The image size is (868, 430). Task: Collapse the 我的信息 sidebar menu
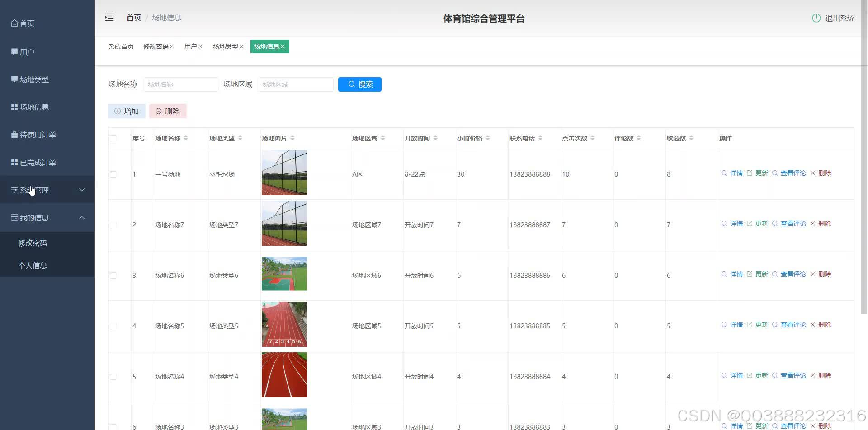(47, 218)
